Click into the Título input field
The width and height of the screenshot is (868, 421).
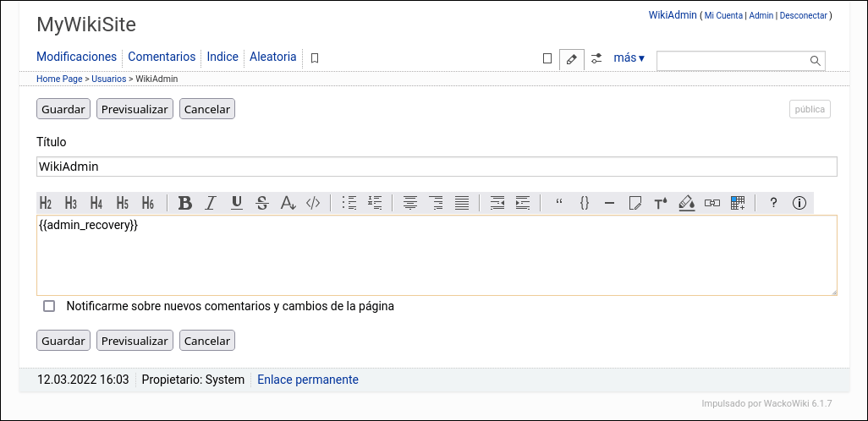(437, 167)
